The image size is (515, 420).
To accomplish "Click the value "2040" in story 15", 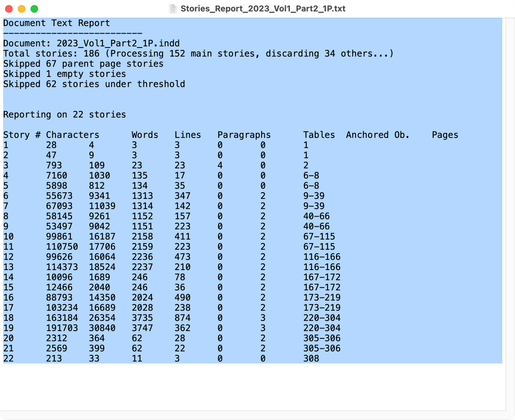I will pos(100,288).
